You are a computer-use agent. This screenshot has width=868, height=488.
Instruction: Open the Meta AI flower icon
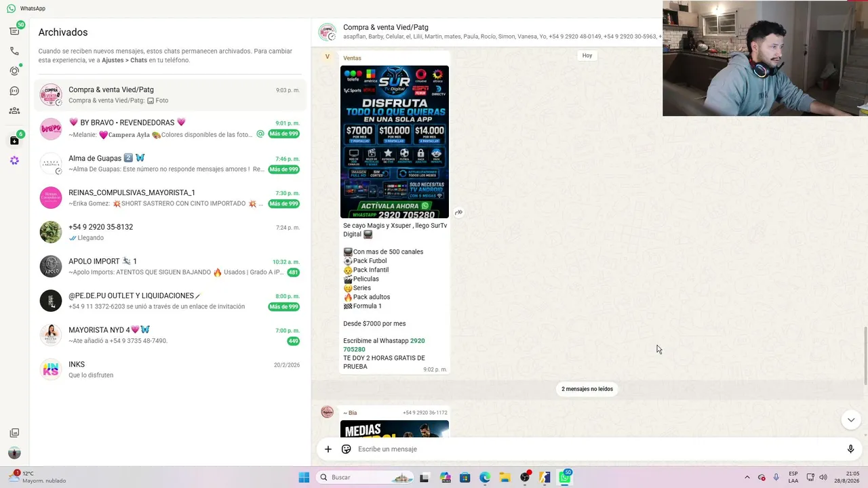click(x=14, y=161)
